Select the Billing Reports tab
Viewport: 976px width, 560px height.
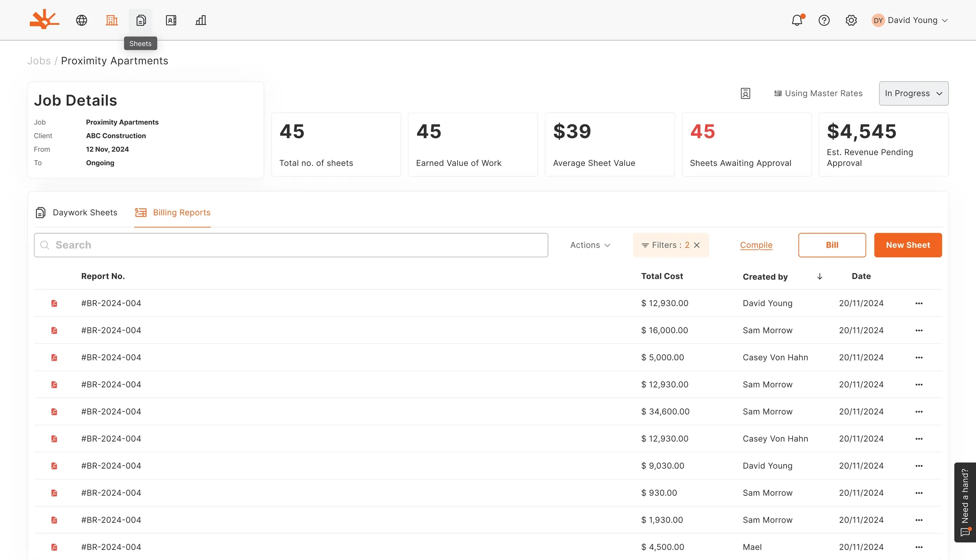[172, 213]
